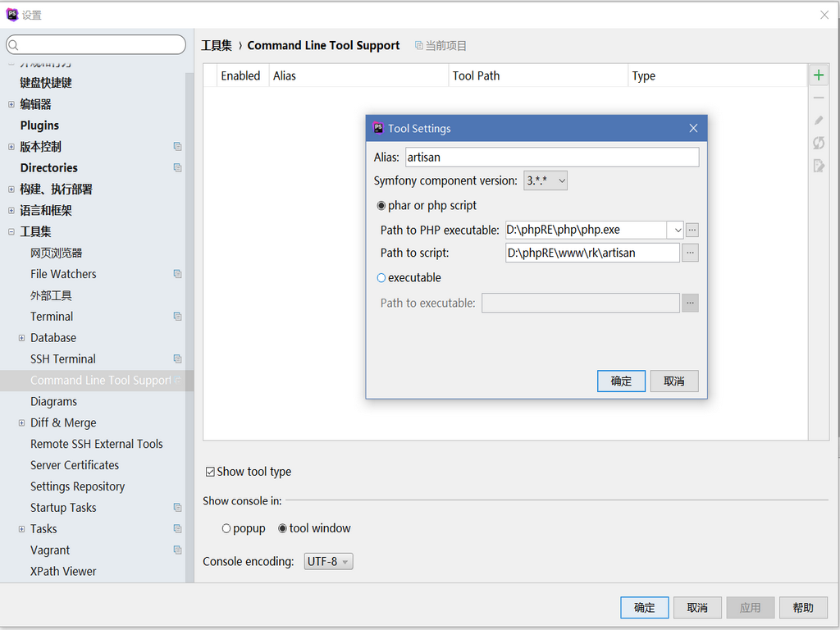Click the 工具集 breadcrumb link
The image size is (840, 630).
point(217,46)
